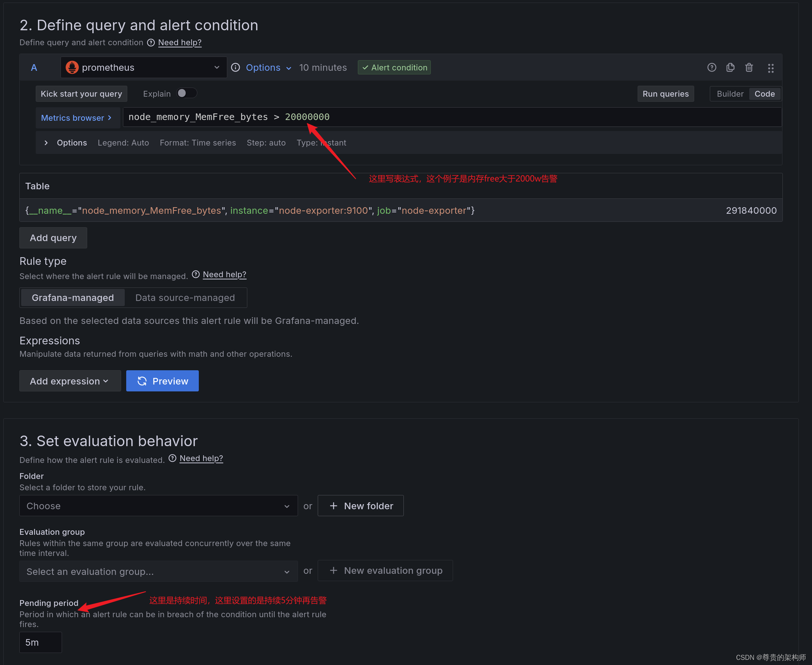
Task: Delete query A with trash icon
Action: point(749,67)
